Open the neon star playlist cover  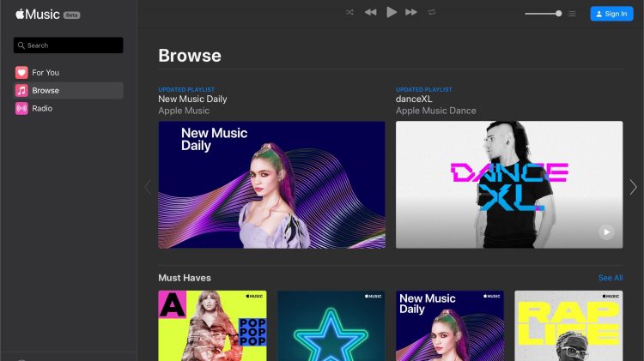point(331,326)
